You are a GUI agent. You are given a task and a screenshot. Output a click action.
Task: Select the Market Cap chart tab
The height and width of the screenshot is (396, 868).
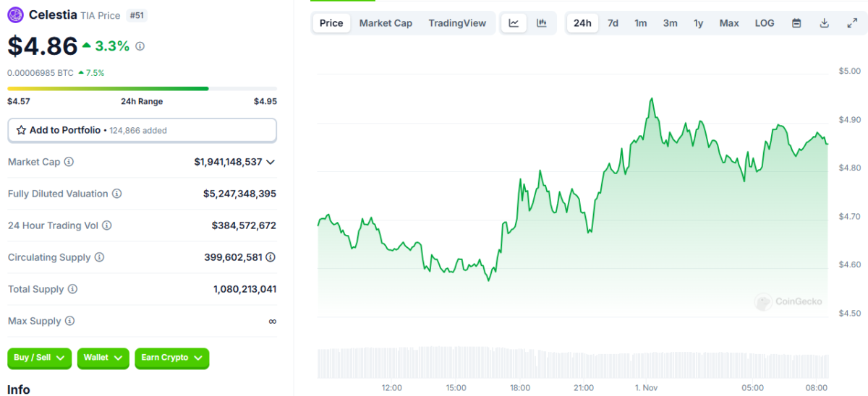[386, 23]
